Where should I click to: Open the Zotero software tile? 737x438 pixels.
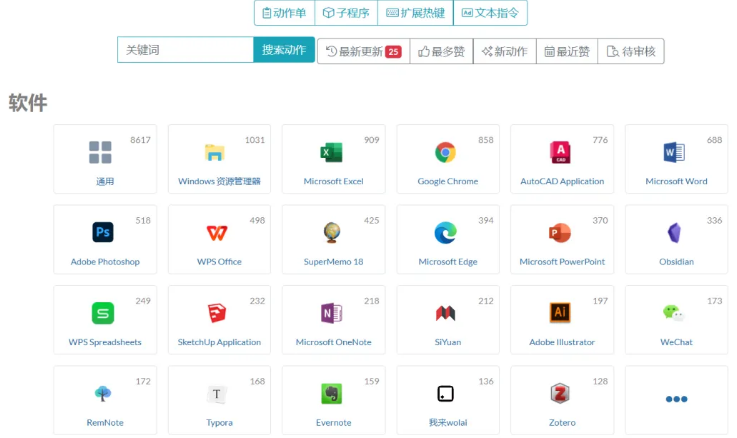tap(561, 399)
